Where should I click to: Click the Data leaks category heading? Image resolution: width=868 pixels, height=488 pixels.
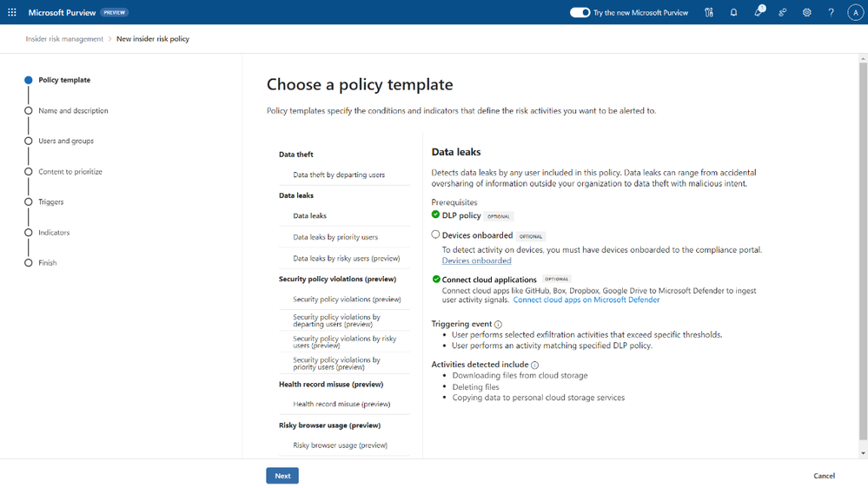point(296,195)
